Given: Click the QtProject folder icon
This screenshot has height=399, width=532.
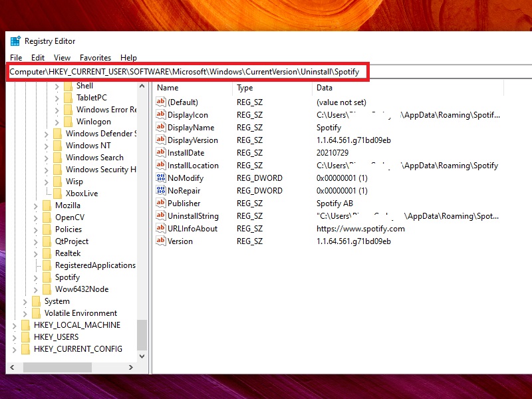Looking at the screenshot, I should [x=47, y=241].
